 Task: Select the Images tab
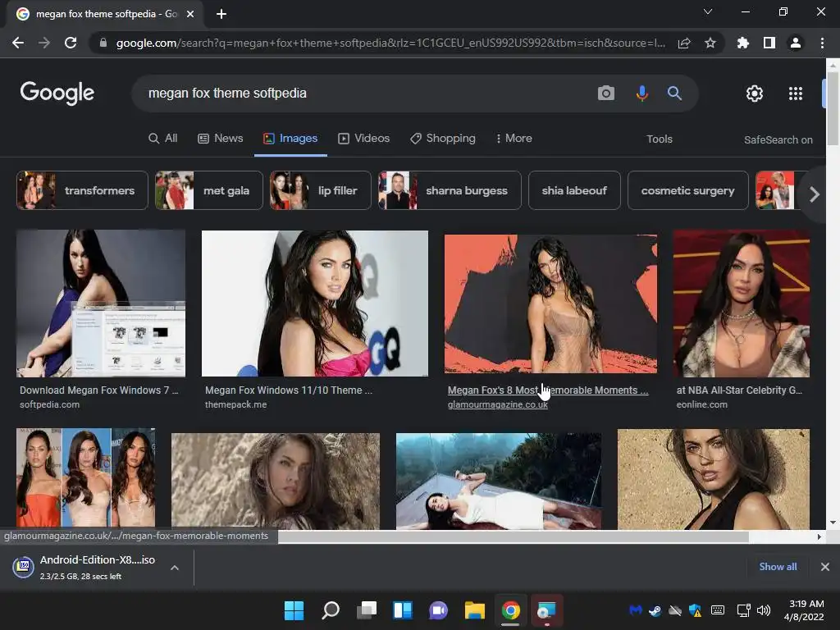(x=290, y=138)
